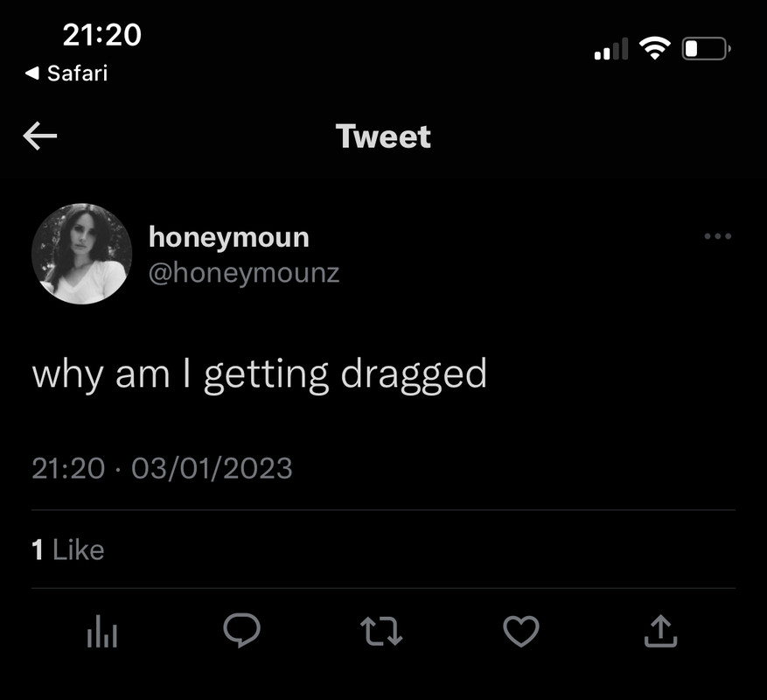Tap the Wi-Fi status icon
The width and height of the screenshot is (767, 700).
[655, 48]
